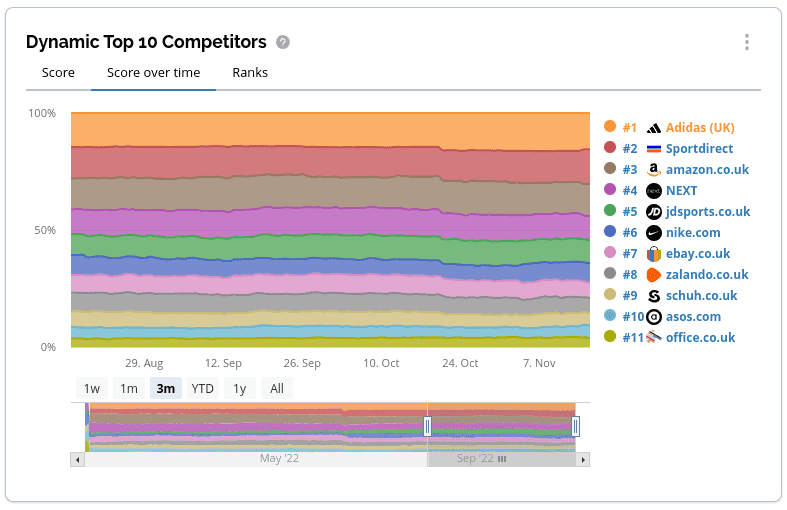The image size is (787, 510).
Task: Toggle the olive office.co.uk series dot
Action: click(610, 336)
